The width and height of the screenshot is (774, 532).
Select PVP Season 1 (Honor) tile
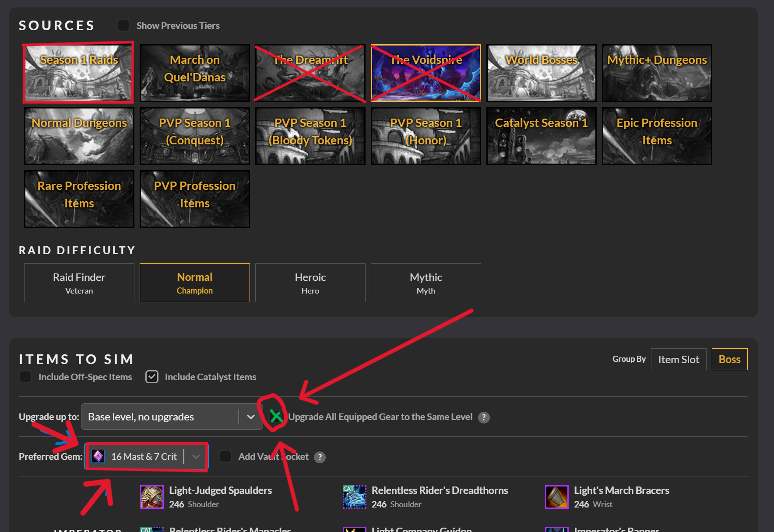click(x=426, y=136)
